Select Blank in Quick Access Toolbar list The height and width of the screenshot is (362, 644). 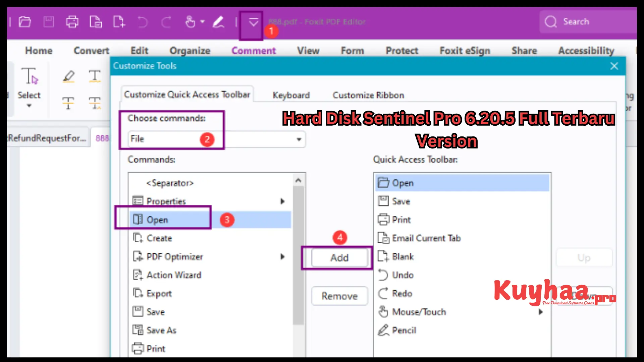pyautogui.click(x=462, y=256)
